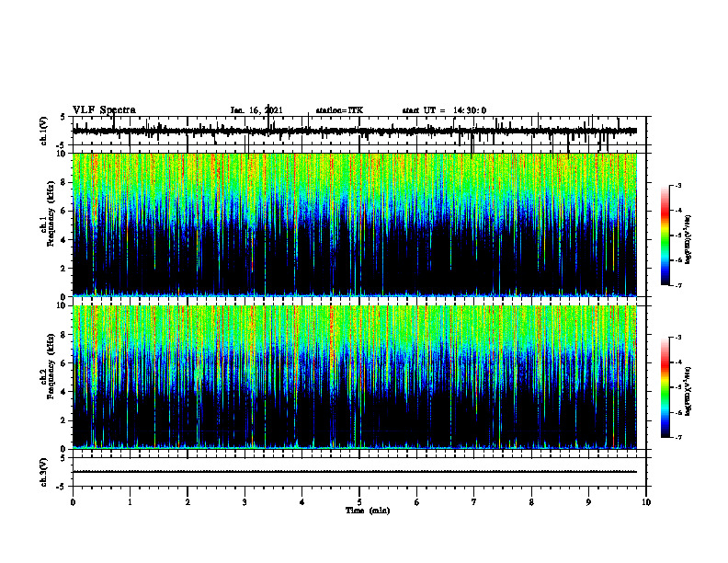Click the ch.2 spectrogram color scale bar
Viewport: 728px width, 563px height.
(665, 387)
